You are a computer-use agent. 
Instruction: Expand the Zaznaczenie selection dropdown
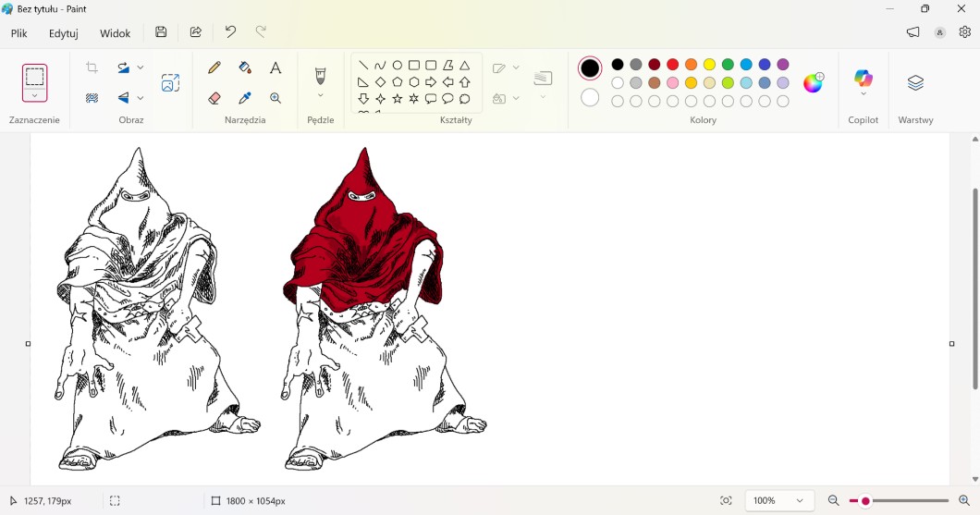coord(34,96)
